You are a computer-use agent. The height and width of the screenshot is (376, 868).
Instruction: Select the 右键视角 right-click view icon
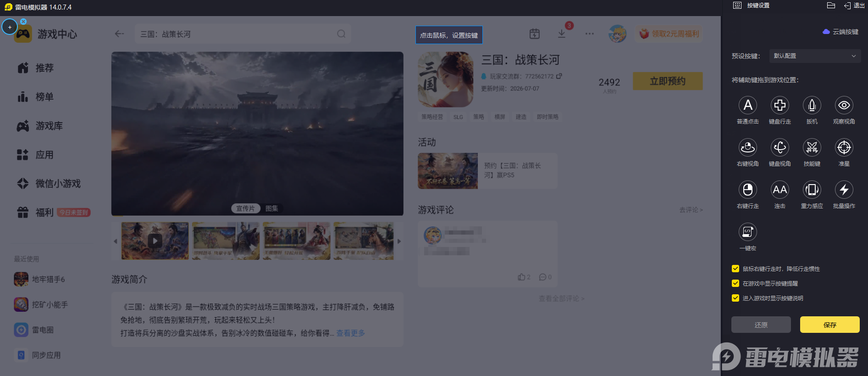pos(748,147)
